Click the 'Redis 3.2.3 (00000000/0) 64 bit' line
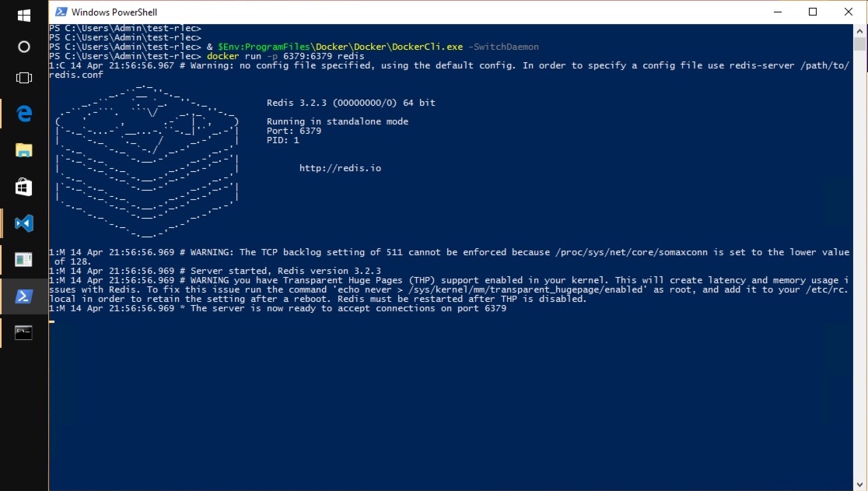Screen dimensions: 868x491 [x=351, y=103]
